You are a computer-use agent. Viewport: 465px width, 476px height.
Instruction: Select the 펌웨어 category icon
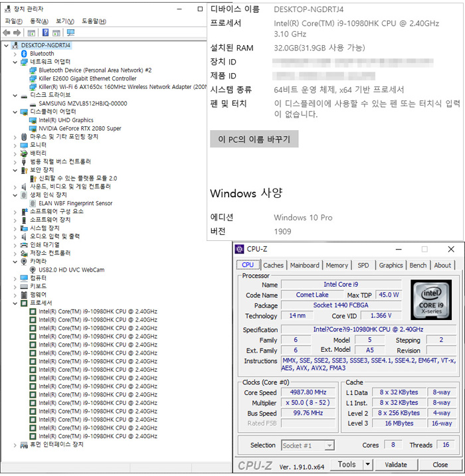pyautogui.click(x=24, y=295)
